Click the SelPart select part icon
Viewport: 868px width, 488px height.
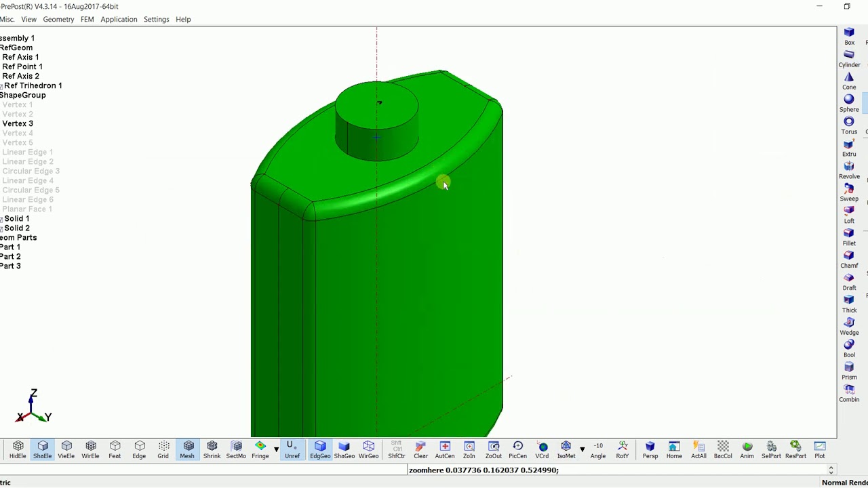771,450
